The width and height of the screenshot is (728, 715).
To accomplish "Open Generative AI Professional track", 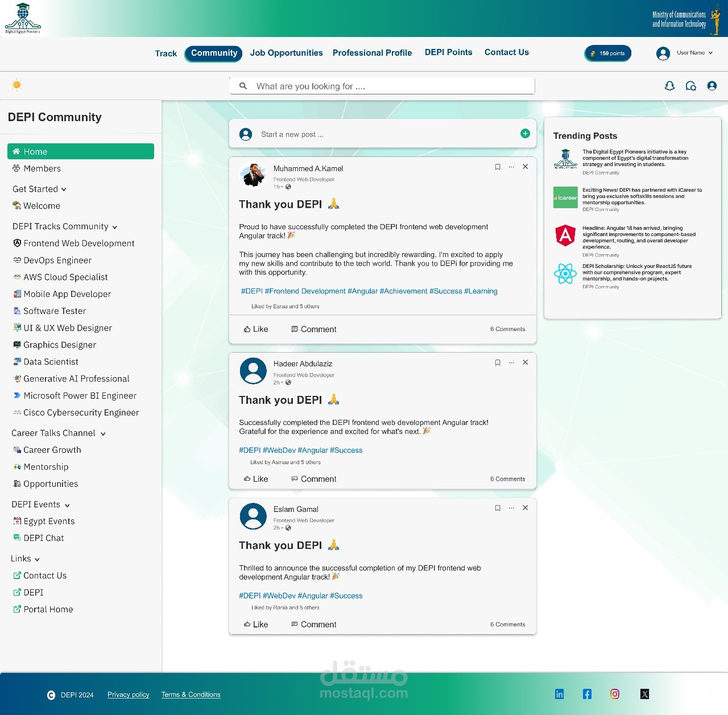I will [x=71, y=379].
